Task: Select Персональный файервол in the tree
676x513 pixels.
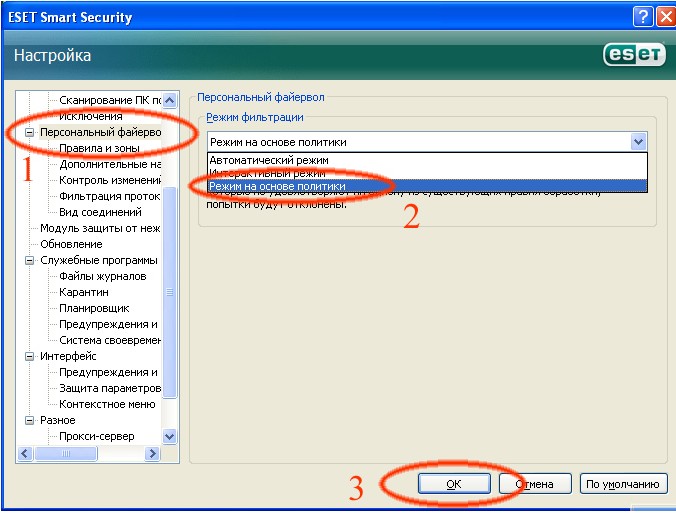Action: (x=100, y=132)
